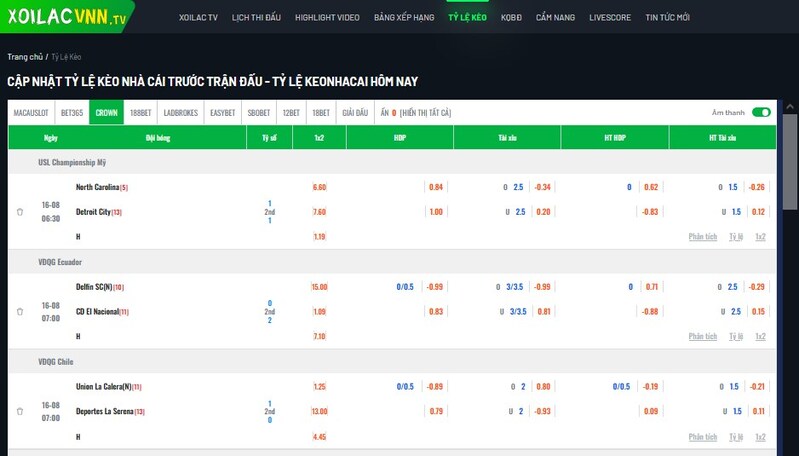799x456 pixels.
Task: Open 1x2 link for Union La Calera match
Action: click(x=760, y=437)
